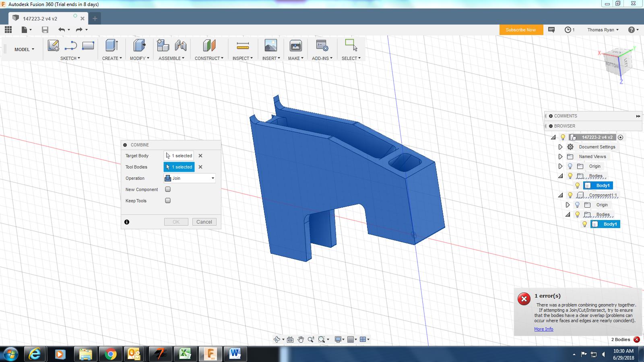Viewport: 644px width, 362px height.
Task: Open the Measure tool under Inspect
Action: pos(242,45)
